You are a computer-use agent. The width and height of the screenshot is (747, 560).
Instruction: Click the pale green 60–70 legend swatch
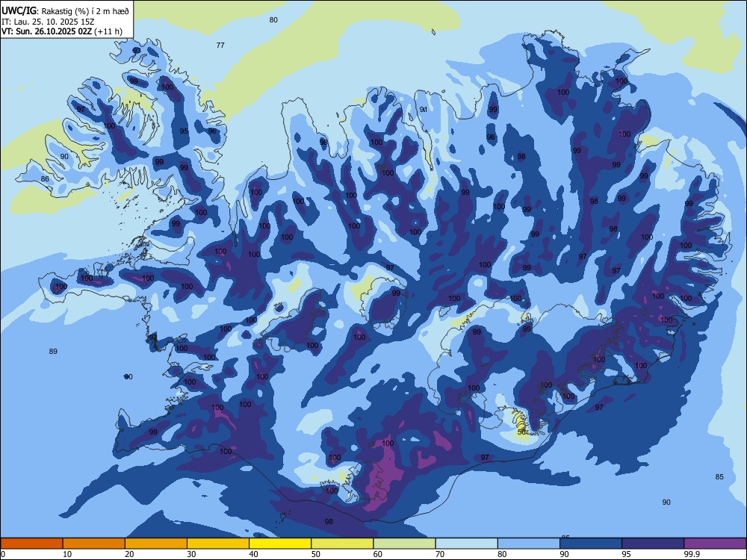[404, 544]
